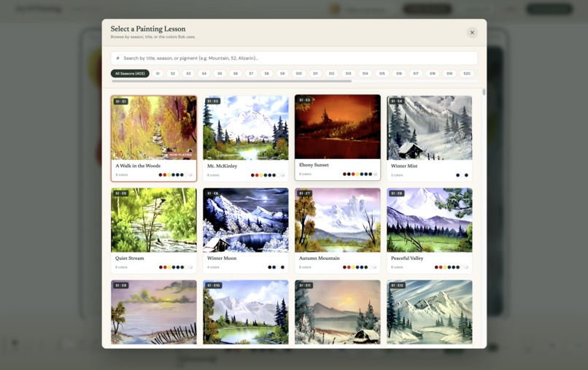Open the S1 · E12 lesson thumbnail

pyautogui.click(x=430, y=312)
